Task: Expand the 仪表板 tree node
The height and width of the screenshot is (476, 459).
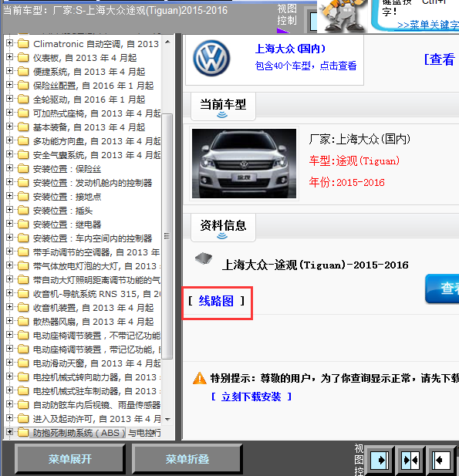Action: 9,57
